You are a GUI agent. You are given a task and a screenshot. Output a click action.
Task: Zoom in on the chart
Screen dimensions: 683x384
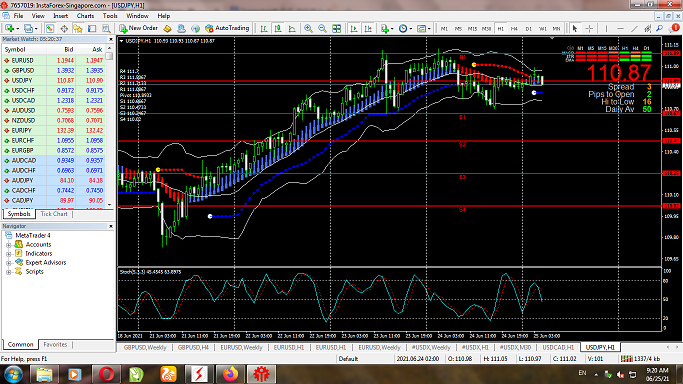pos(308,28)
